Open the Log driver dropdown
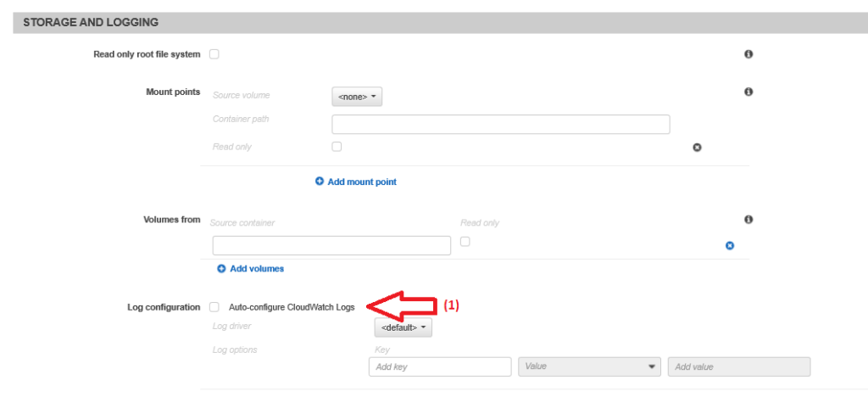The image size is (868, 397). [403, 327]
